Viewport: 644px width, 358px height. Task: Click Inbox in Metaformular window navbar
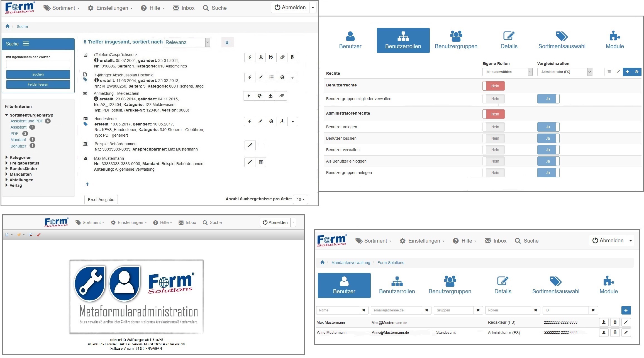point(187,222)
